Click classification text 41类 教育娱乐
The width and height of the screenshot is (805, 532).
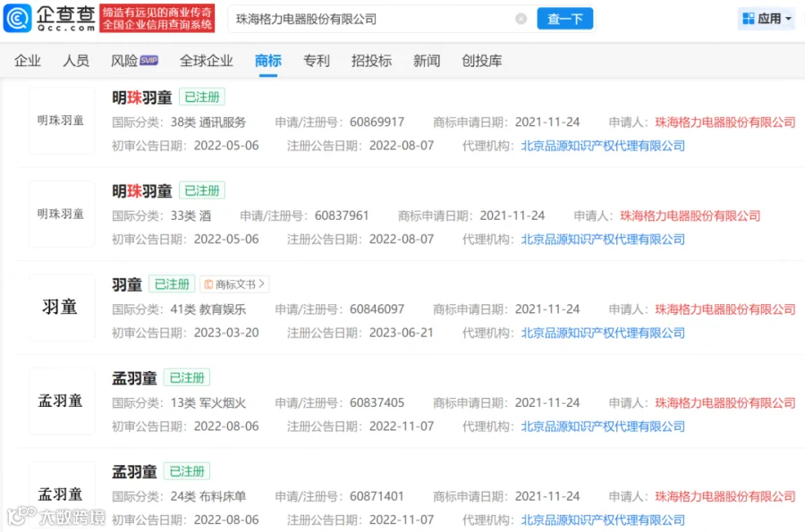(x=208, y=309)
